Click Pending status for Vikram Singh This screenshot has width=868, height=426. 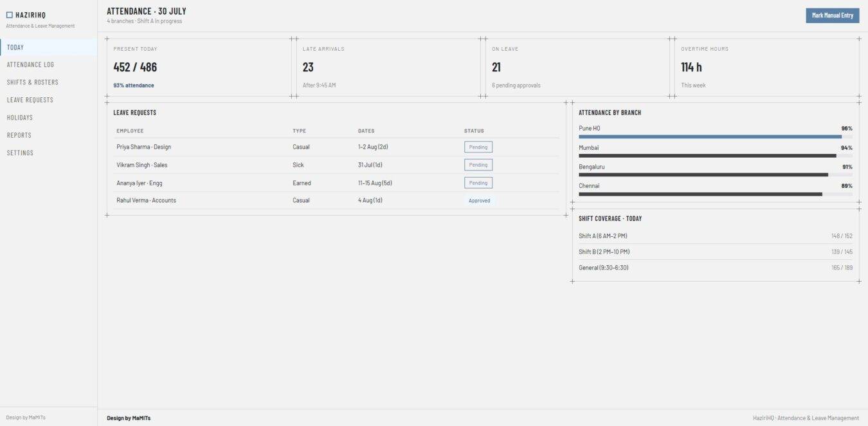pos(478,165)
